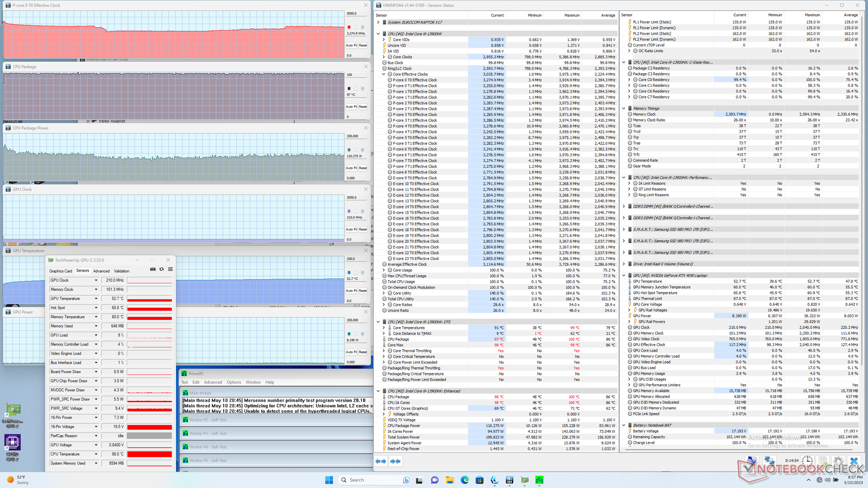
Task: Click Auto Fit in CPU Package graph
Action: coord(352,107)
